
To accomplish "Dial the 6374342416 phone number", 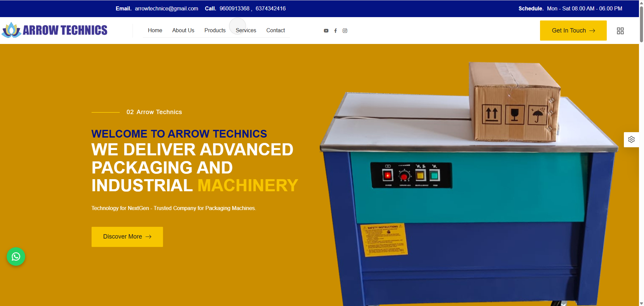I will 271,8.
